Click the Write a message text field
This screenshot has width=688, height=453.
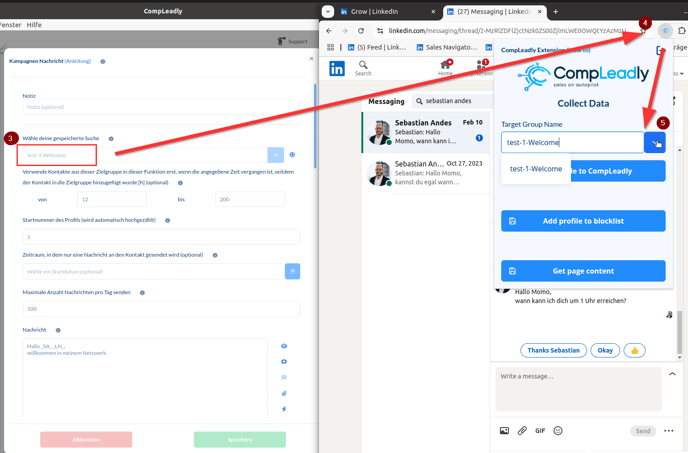click(578, 389)
